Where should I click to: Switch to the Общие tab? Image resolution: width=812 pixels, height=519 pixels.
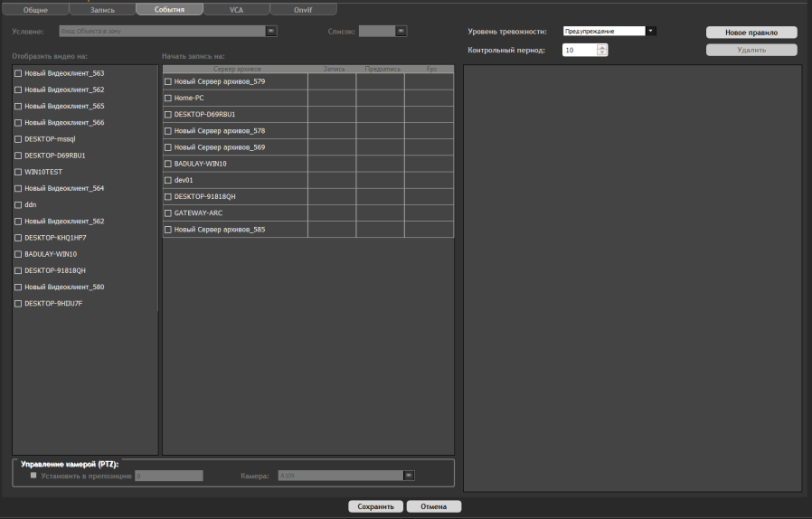coord(34,9)
